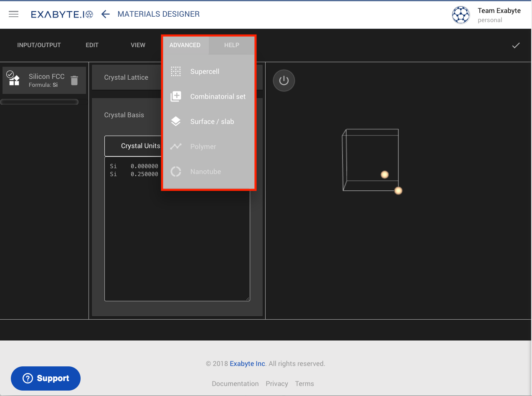Click the Surface / slab layers icon

click(176, 121)
